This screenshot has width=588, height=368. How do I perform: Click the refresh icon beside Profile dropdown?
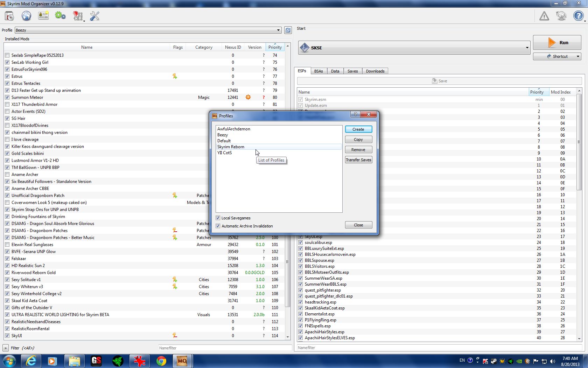click(288, 30)
